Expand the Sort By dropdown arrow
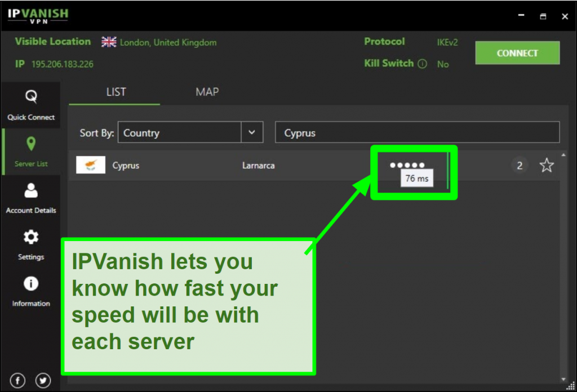The width and height of the screenshot is (577, 392). pyautogui.click(x=252, y=132)
